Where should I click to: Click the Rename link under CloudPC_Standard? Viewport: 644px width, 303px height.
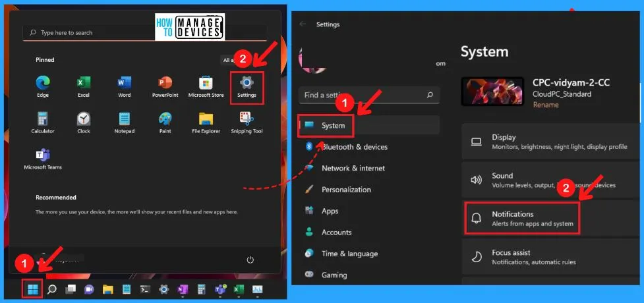click(x=545, y=105)
